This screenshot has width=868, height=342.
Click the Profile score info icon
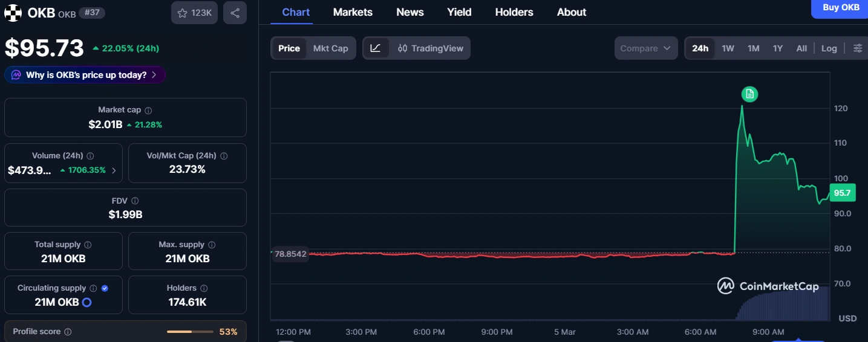click(x=68, y=332)
